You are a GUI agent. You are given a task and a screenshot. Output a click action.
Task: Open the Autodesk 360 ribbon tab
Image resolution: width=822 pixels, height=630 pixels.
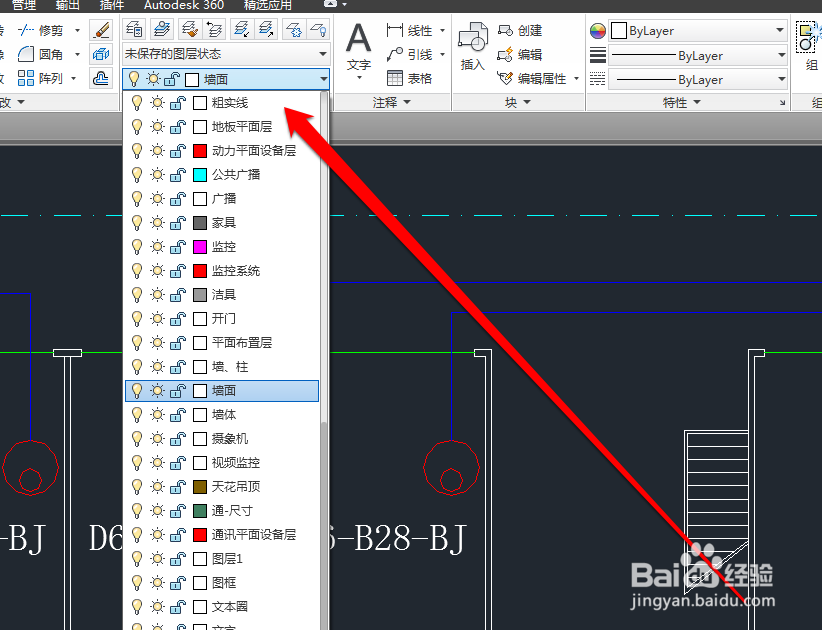point(184,5)
